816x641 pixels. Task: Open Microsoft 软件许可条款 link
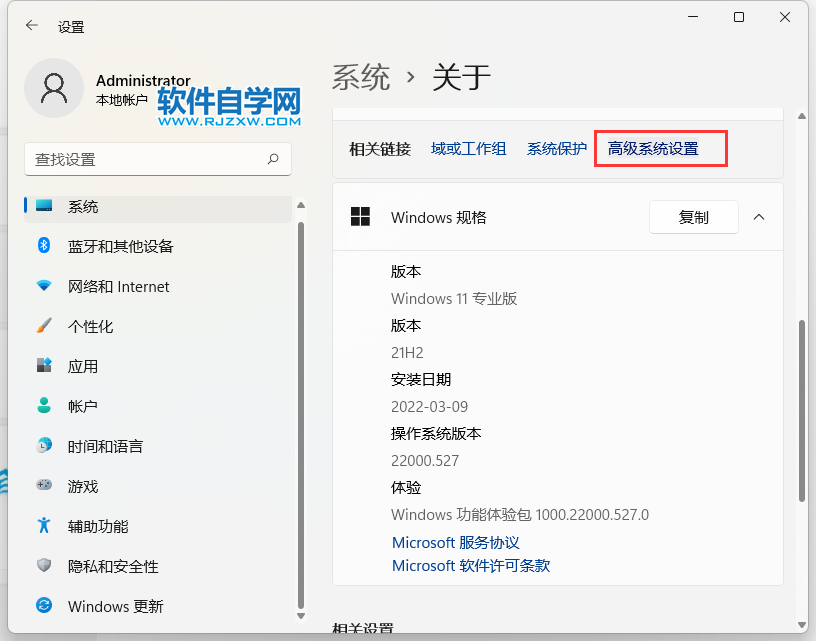point(470,566)
